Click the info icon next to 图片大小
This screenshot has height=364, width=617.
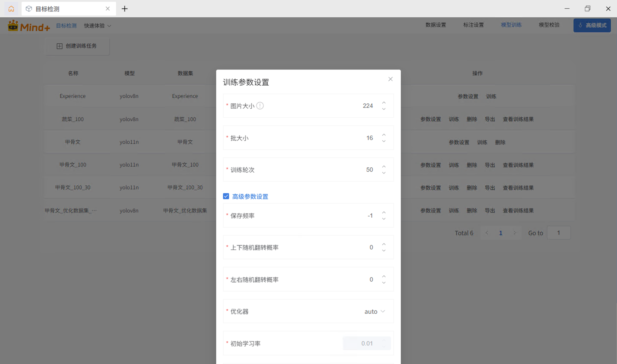coord(260,105)
